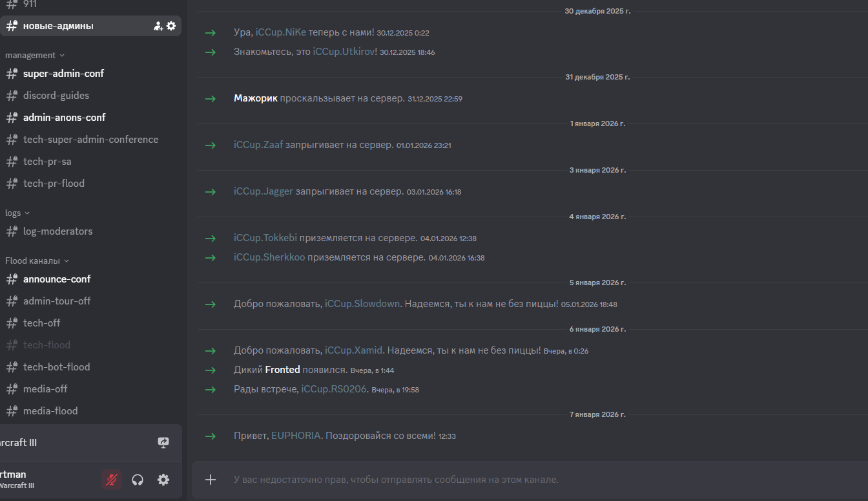The image size is (868, 501).
Task: Unmute the microphone icon
Action: click(x=112, y=480)
